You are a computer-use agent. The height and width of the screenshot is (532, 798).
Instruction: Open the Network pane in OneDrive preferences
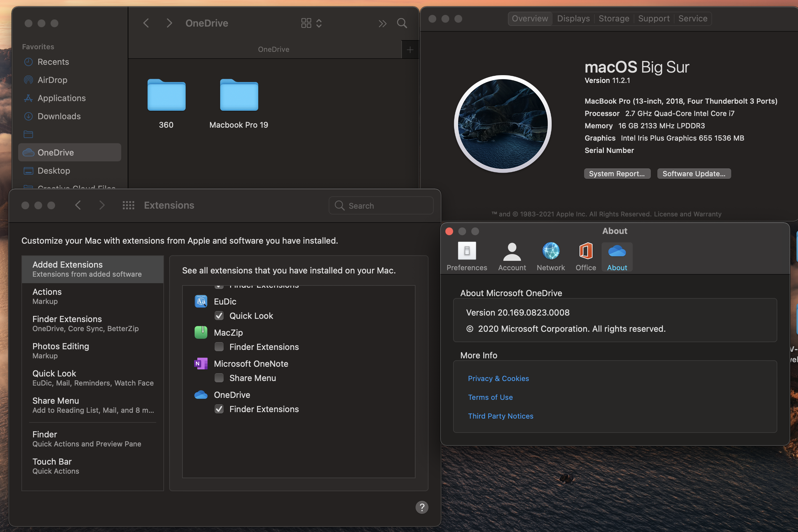tap(550, 256)
